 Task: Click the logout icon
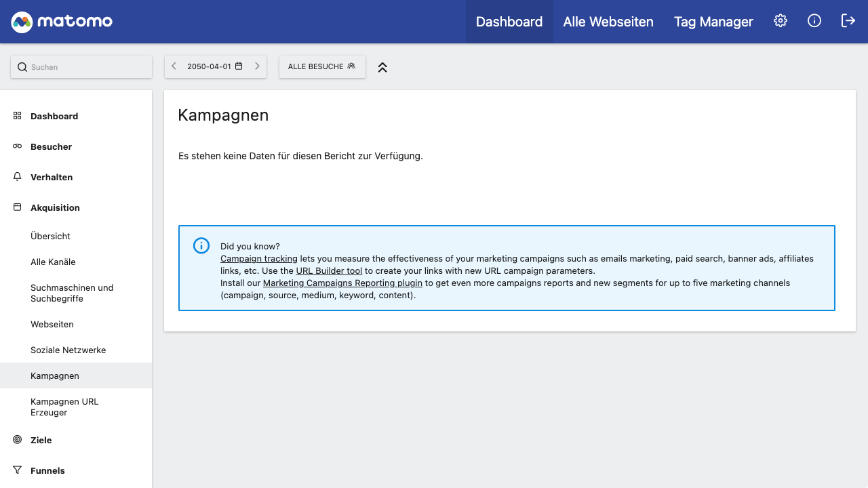[848, 21]
